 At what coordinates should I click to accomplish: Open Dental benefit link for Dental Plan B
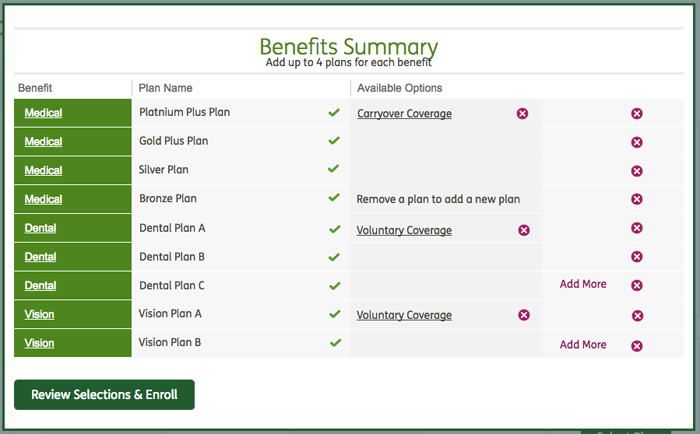40,257
